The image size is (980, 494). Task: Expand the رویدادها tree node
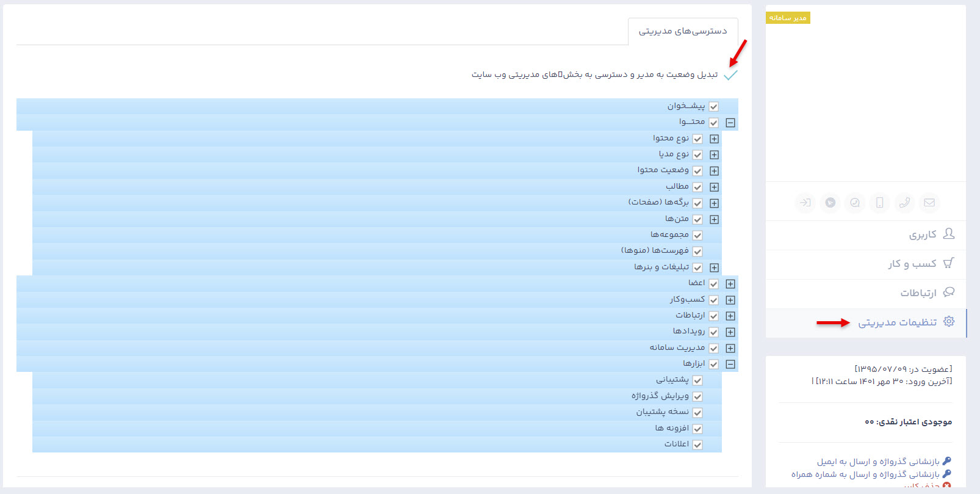[x=730, y=332]
